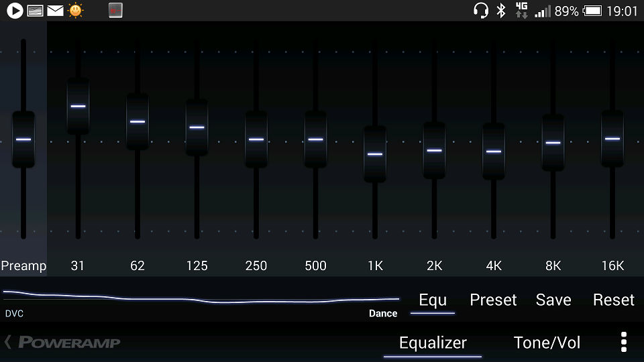Image resolution: width=644 pixels, height=362 pixels.
Task: Tap the Dance preset name label
Action: coord(383,314)
